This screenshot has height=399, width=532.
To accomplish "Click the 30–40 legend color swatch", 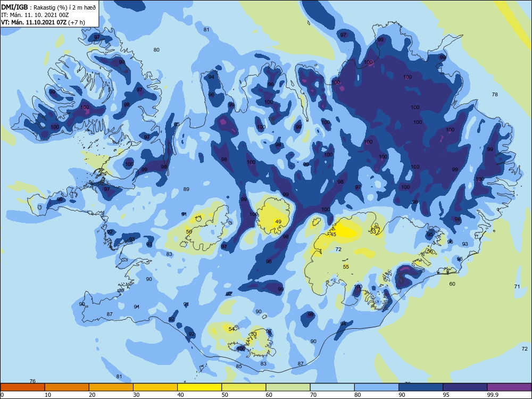I will coord(155,387).
